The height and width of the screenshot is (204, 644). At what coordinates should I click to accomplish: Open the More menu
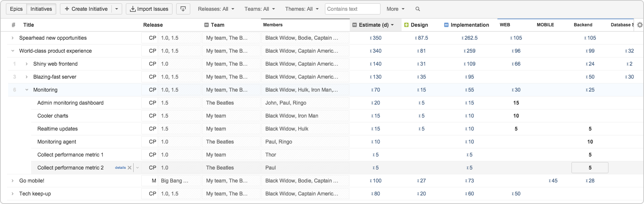(x=395, y=9)
